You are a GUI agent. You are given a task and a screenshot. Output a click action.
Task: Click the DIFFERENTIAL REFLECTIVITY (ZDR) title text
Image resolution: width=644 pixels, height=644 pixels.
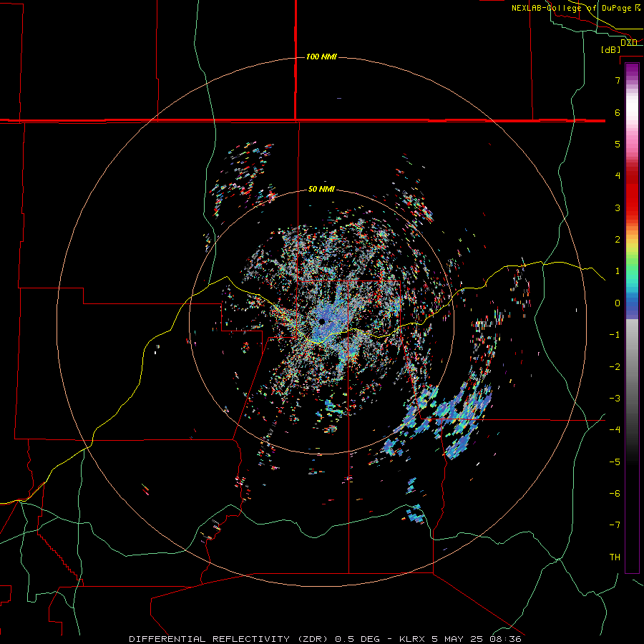pos(230,639)
